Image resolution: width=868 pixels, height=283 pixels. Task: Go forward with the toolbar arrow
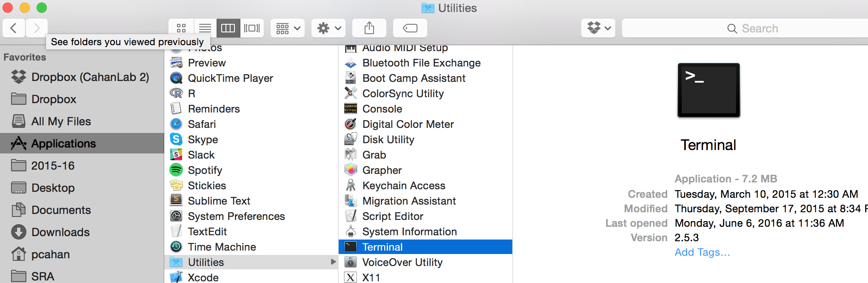(x=37, y=28)
